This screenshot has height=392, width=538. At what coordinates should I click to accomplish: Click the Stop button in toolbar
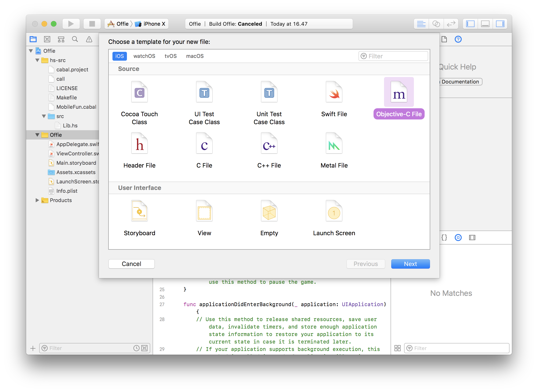(x=92, y=24)
